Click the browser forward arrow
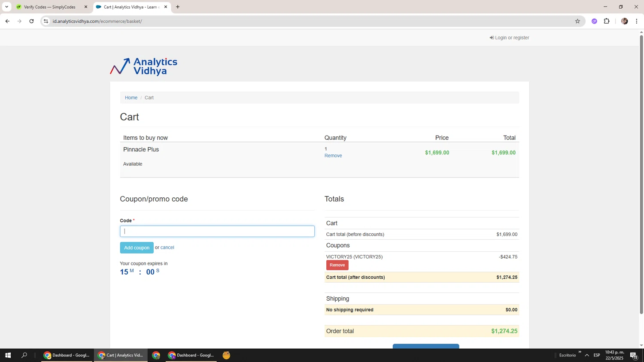644x362 pixels. (x=19, y=21)
